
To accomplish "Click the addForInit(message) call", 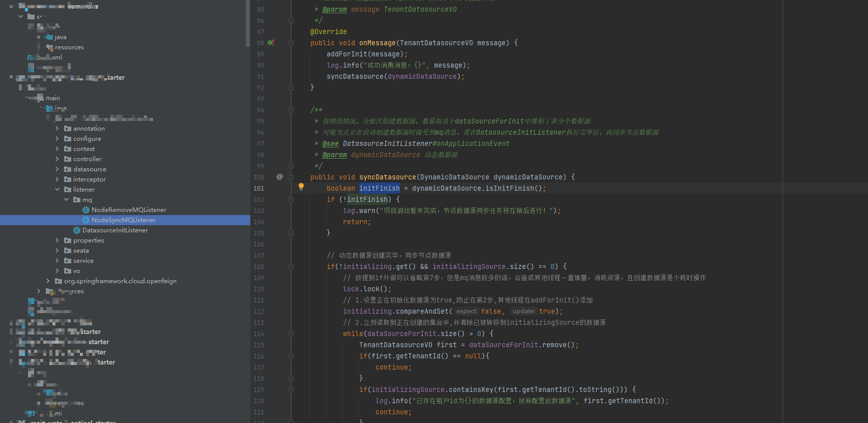I will tap(367, 54).
